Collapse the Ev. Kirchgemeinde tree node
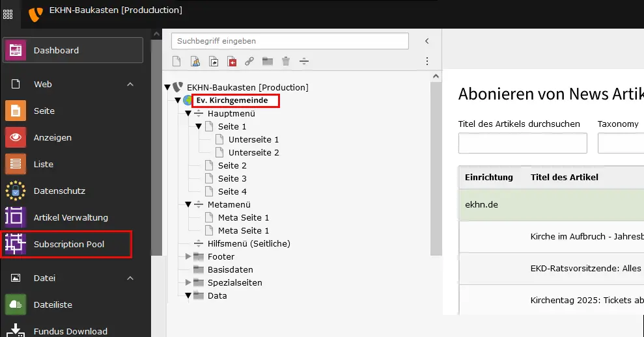Screen dimensions: 644x337 tap(177, 100)
